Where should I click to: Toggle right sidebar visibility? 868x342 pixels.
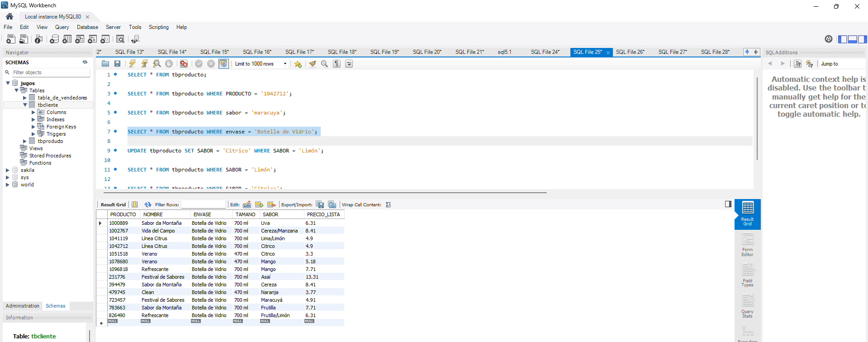pos(862,39)
